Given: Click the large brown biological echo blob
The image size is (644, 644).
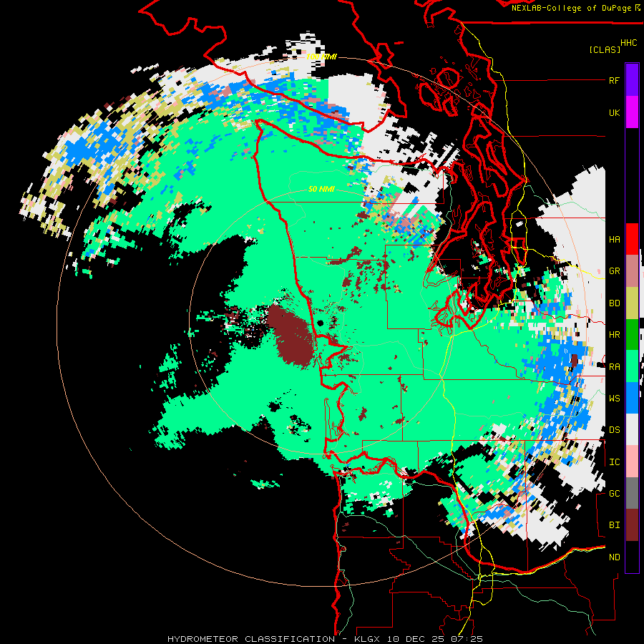Looking at the screenshot, I should click(291, 335).
